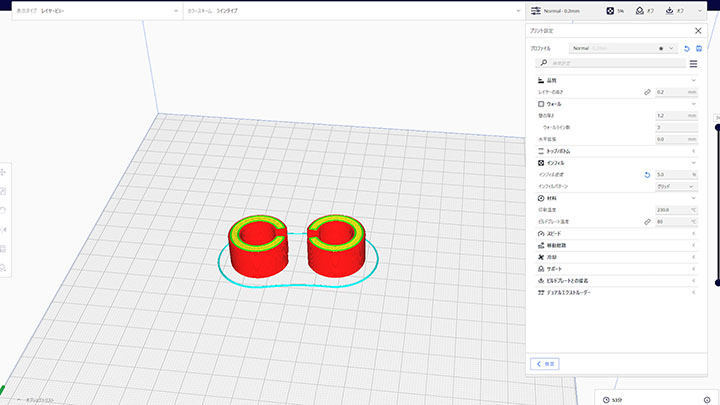
Task: Focus the settings search box
Action: [611, 63]
